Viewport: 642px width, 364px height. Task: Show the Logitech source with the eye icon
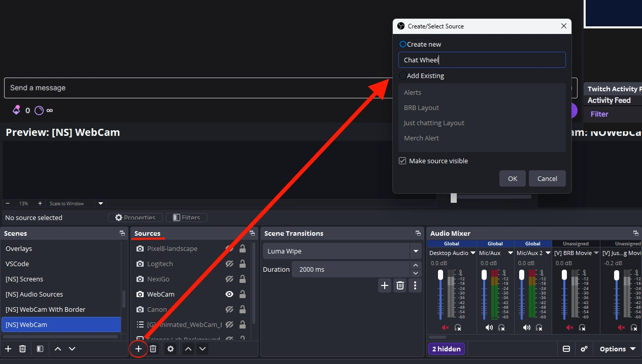(229, 264)
